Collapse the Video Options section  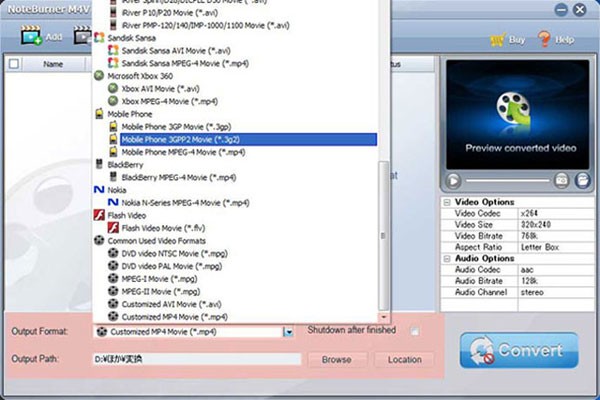click(447, 202)
